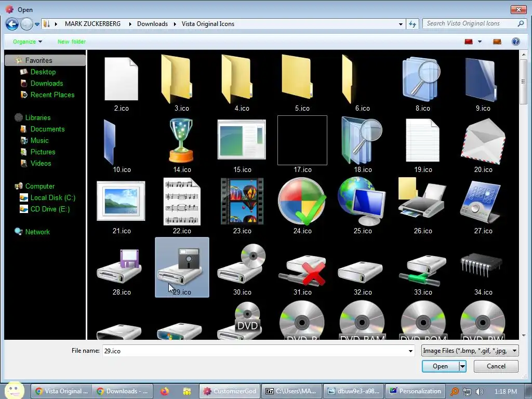The width and height of the screenshot is (532, 399).
Task: Select 25.ico globe and monitor icon
Action: [362, 202]
